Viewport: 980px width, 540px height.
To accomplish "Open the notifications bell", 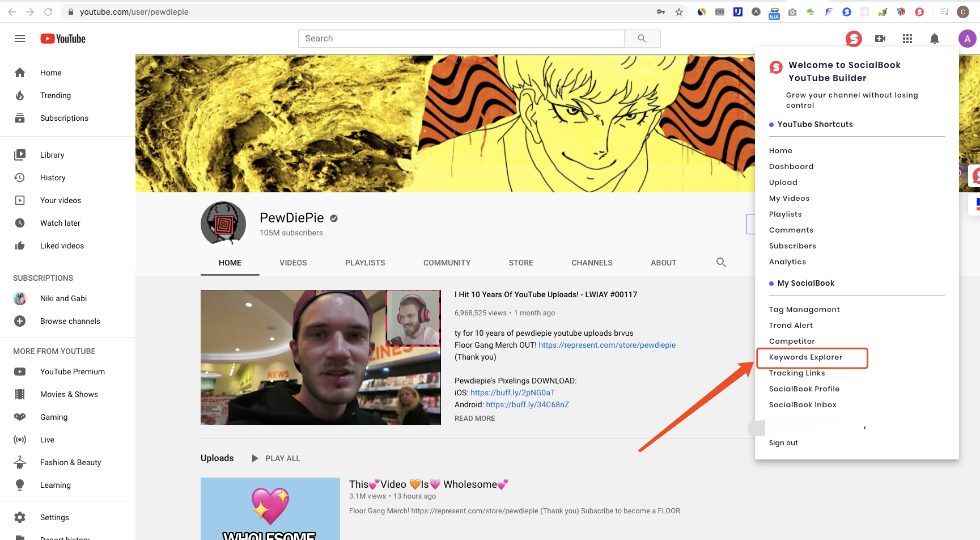I will (935, 39).
